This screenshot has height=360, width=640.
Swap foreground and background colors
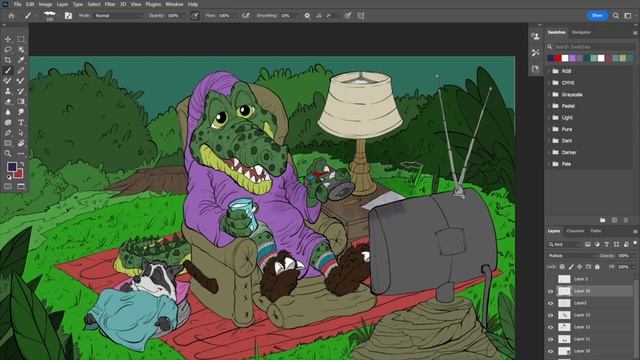(21, 164)
